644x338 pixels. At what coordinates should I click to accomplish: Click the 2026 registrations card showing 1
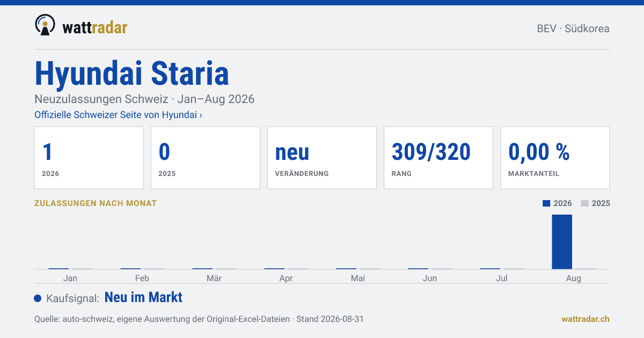tap(89, 158)
